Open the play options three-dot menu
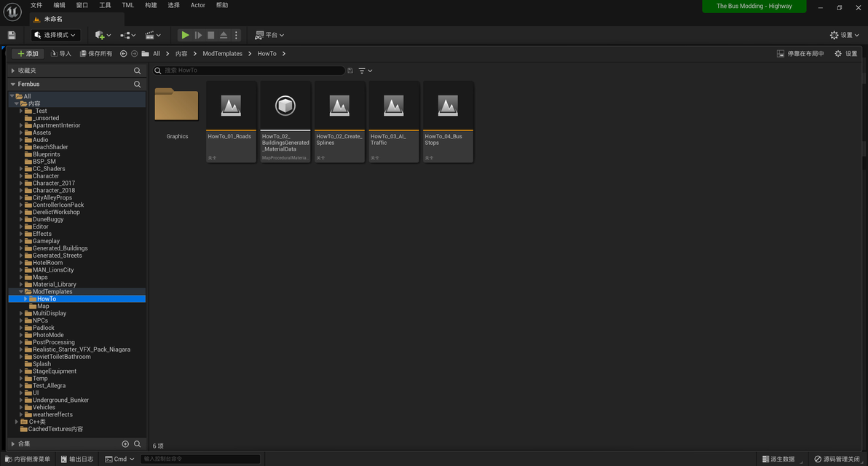 [x=237, y=35]
